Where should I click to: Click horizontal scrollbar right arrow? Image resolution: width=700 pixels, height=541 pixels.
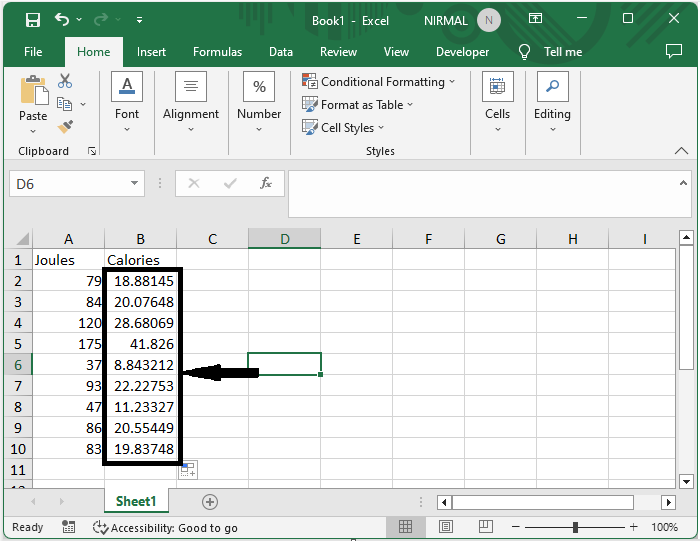668,502
